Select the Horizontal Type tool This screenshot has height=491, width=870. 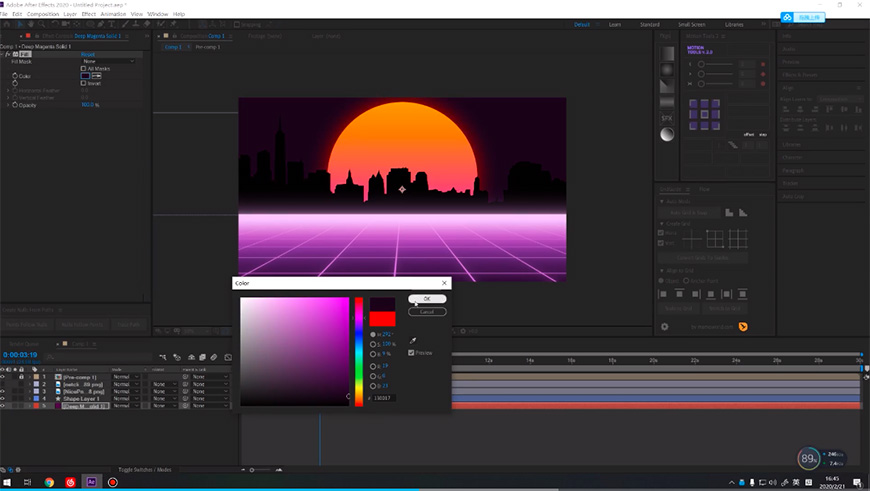(x=112, y=24)
